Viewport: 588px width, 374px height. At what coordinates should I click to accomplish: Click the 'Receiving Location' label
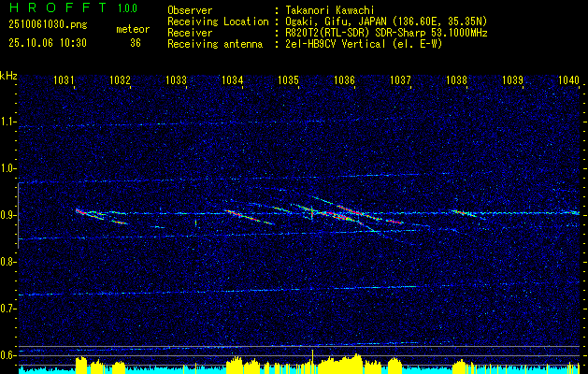tap(218, 22)
